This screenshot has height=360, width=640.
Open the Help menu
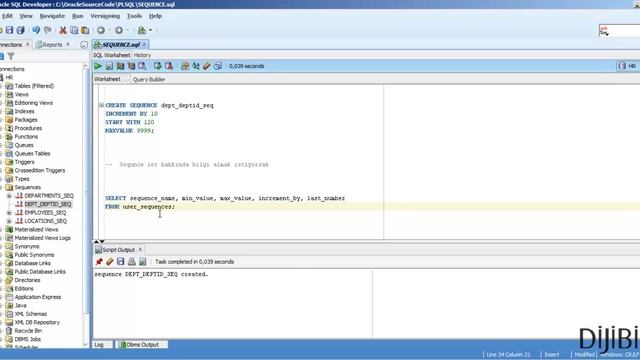(x=155, y=16)
